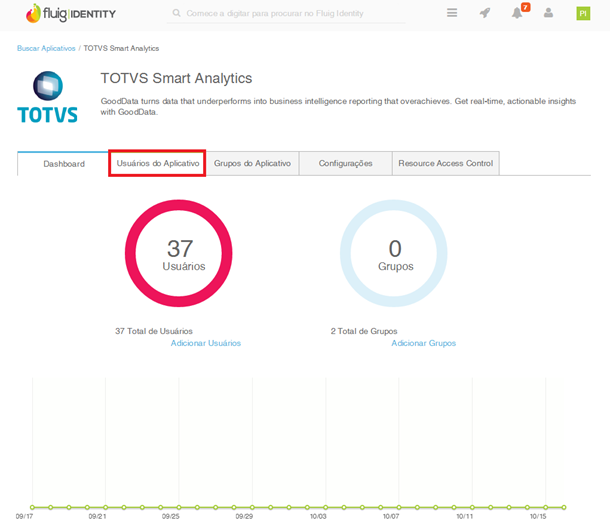The image size is (610, 521).
Task: Focus the Fluig Identity search field
Action: pos(286,14)
